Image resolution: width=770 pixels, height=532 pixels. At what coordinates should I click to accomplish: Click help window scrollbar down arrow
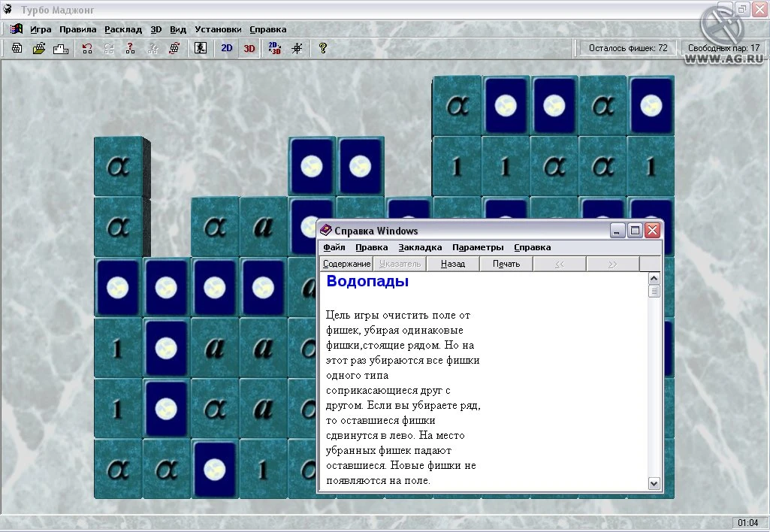[654, 483]
